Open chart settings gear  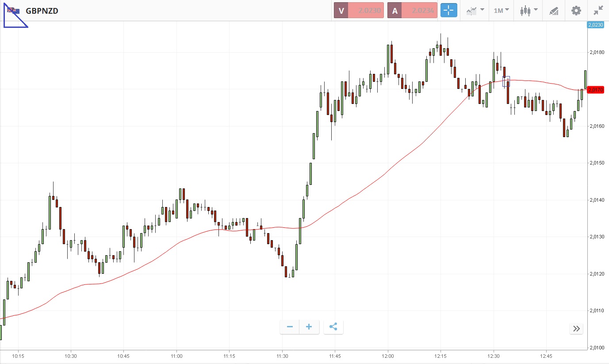[576, 10]
